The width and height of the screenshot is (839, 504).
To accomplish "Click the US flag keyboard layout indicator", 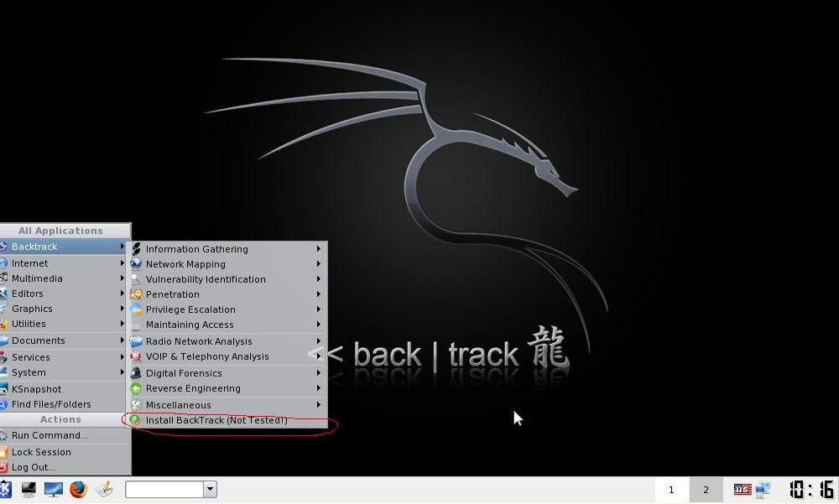I will coord(743,489).
